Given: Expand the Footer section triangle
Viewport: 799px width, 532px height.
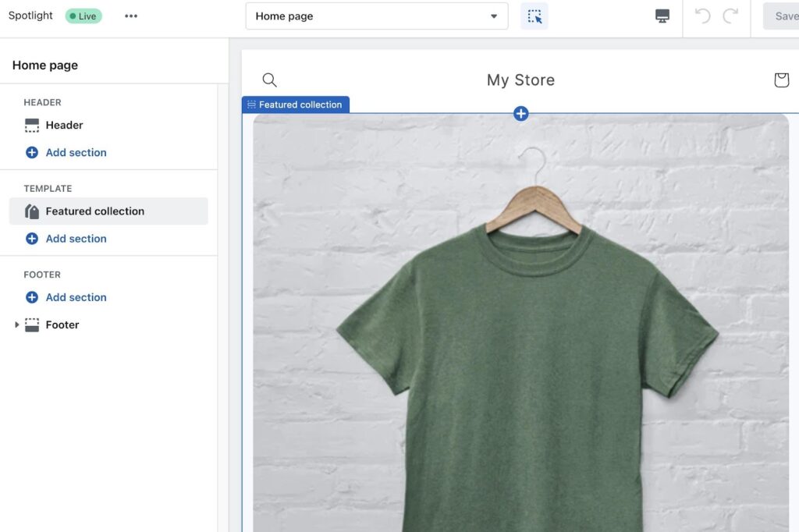Looking at the screenshot, I should coord(17,325).
